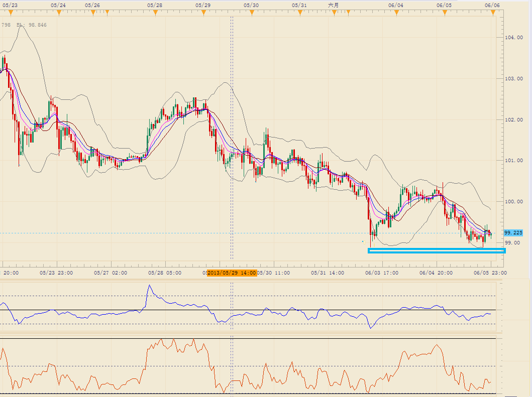
Task: Click the 104.00 price axis label
Action: [513, 38]
